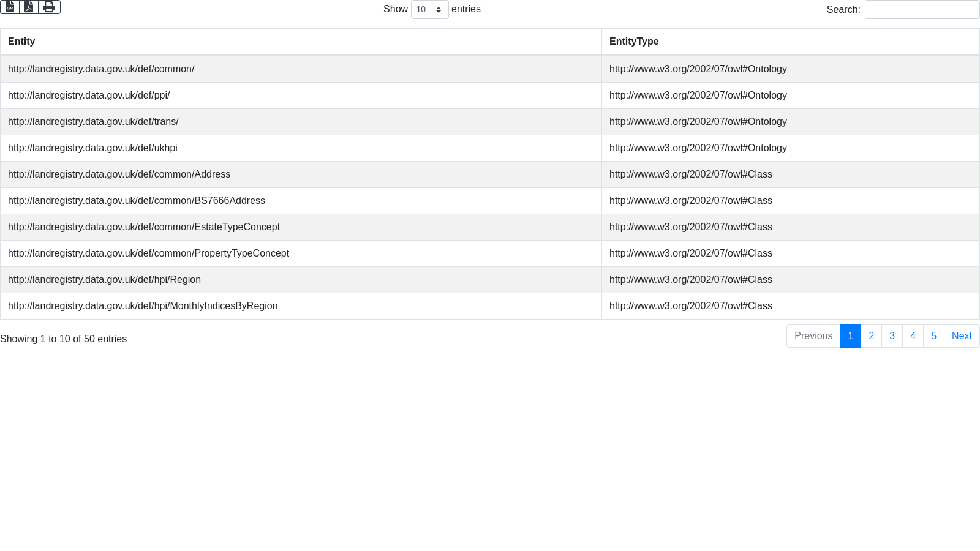Jump to page 4 of results

pos(913,336)
